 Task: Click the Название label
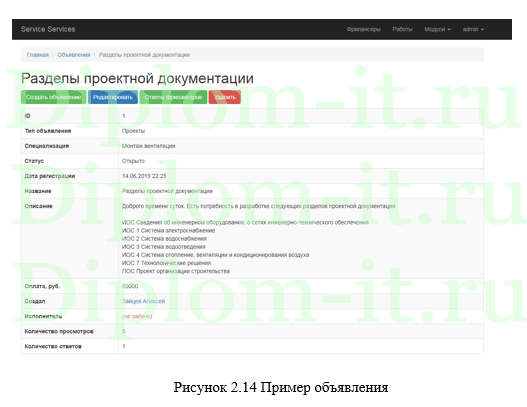point(38,191)
